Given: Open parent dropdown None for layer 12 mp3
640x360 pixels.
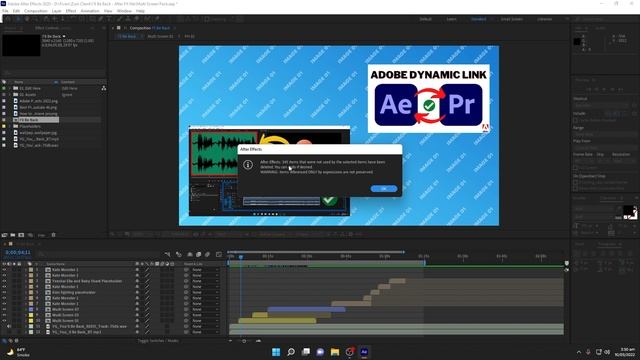Looking at the screenshot, I should pyautogui.click(x=205, y=332).
